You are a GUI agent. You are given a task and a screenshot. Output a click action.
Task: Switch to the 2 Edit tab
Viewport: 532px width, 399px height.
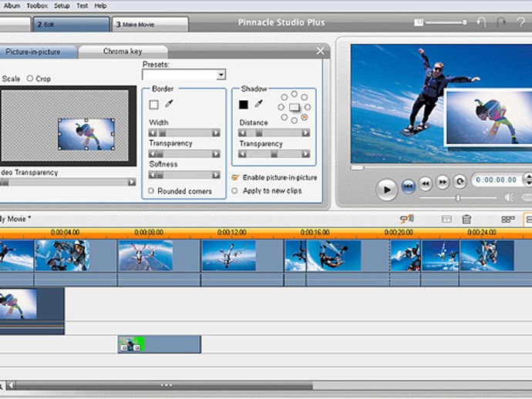click(71, 24)
